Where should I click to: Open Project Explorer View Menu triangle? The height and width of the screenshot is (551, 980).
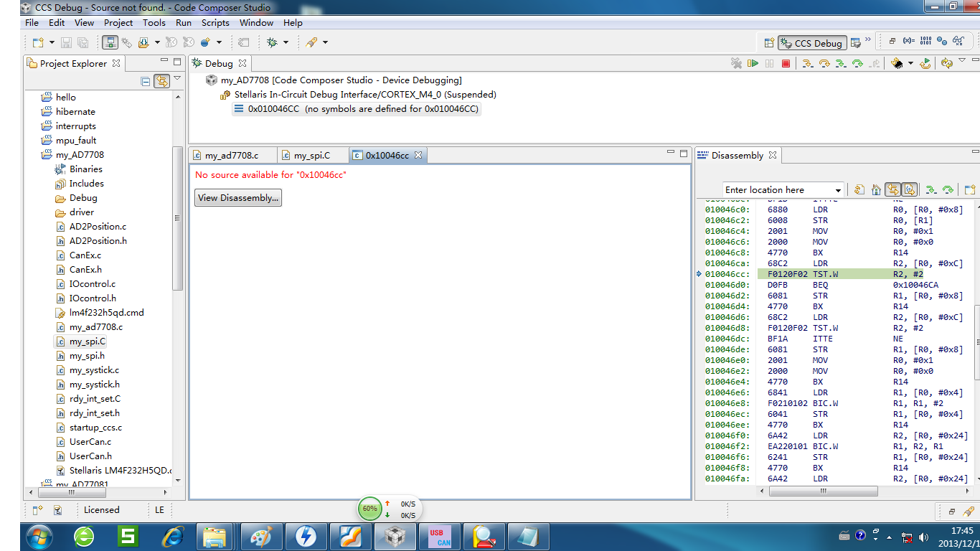[177, 78]
